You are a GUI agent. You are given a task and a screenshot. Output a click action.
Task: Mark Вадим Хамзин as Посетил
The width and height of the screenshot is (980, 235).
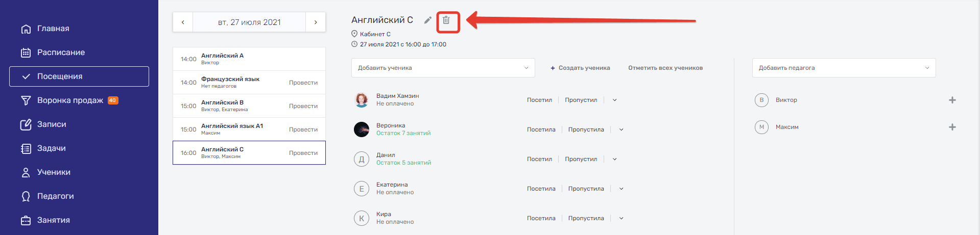539,100
